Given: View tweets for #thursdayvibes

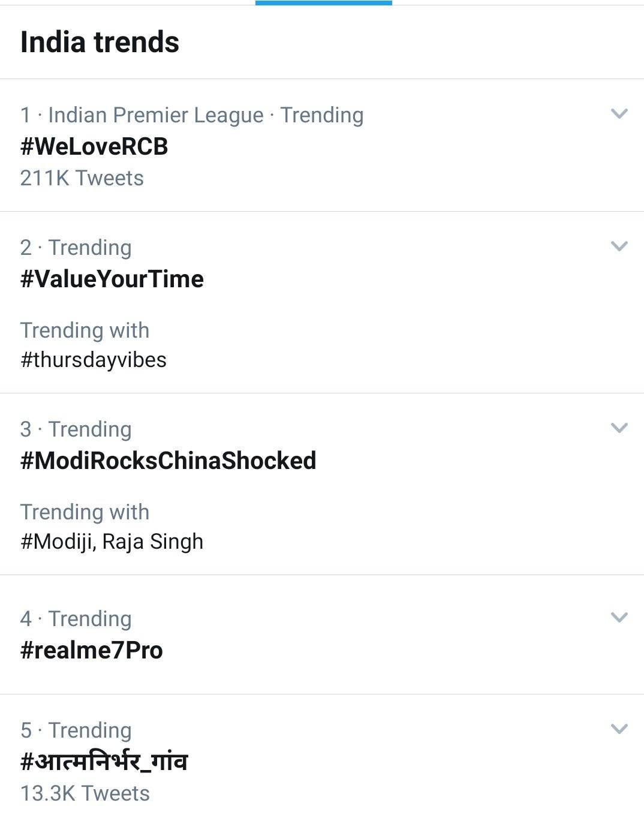Looking at the screenshot, I should (x=95, y=360).
